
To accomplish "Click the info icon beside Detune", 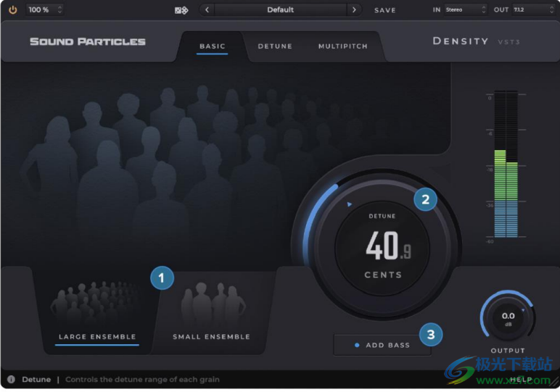I will click(11, 379).
